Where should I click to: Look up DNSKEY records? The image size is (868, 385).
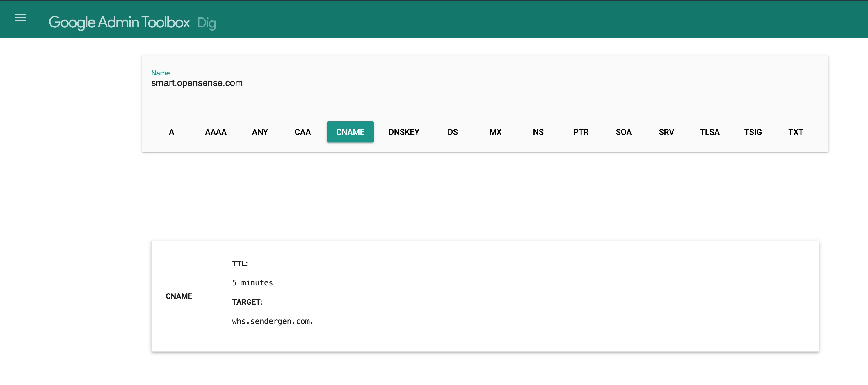pos(404,132)
